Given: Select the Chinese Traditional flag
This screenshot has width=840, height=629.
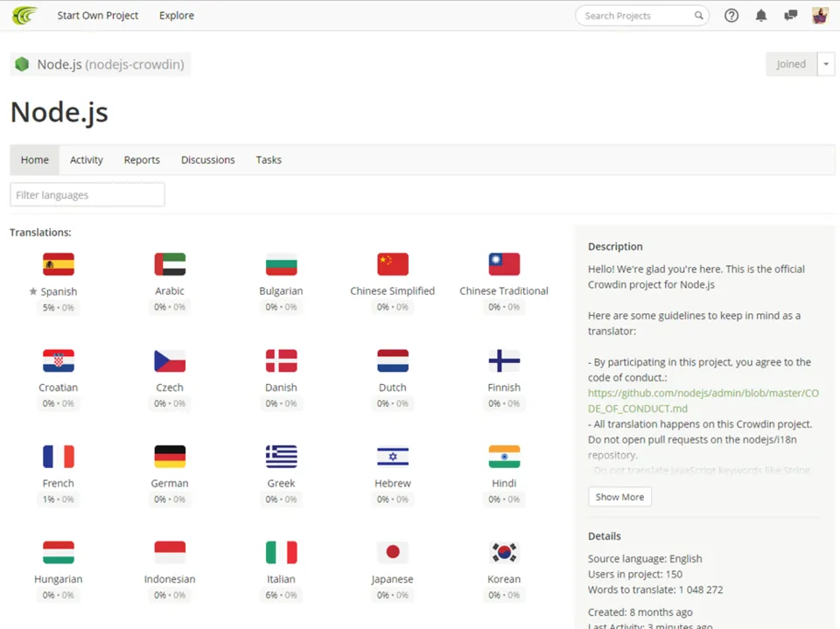Looking at the screenshot, I should tap(504, 264).
